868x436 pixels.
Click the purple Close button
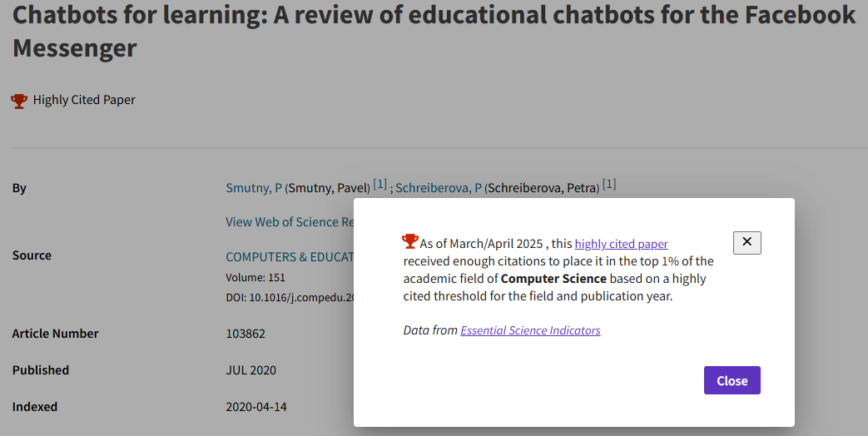(732, 380)
